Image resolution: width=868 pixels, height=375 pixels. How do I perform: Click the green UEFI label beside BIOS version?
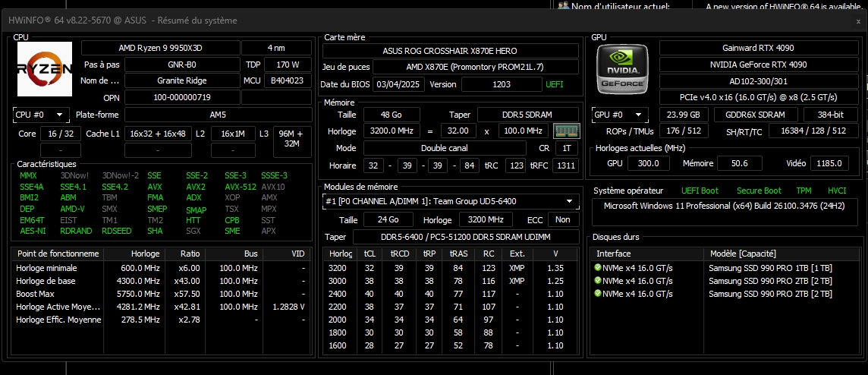click(x=554, y=84)
